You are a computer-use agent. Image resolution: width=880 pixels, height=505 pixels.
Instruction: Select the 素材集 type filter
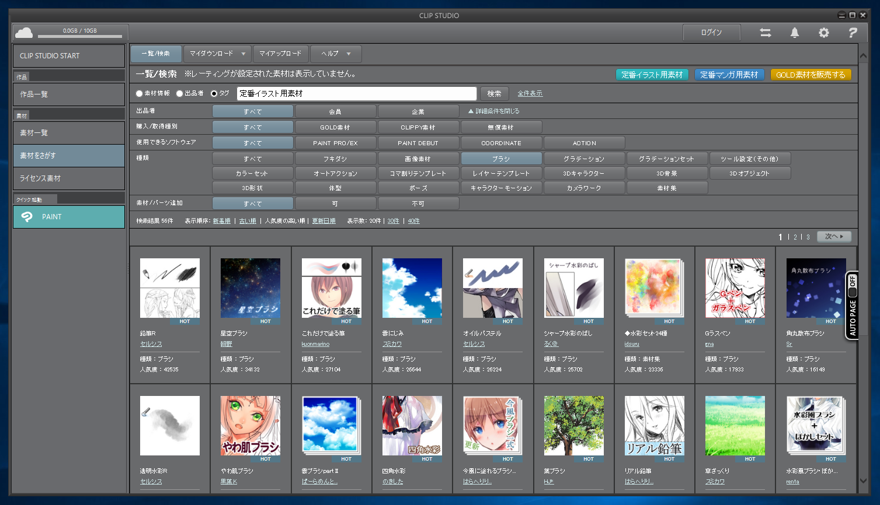[x=667, y=188]
